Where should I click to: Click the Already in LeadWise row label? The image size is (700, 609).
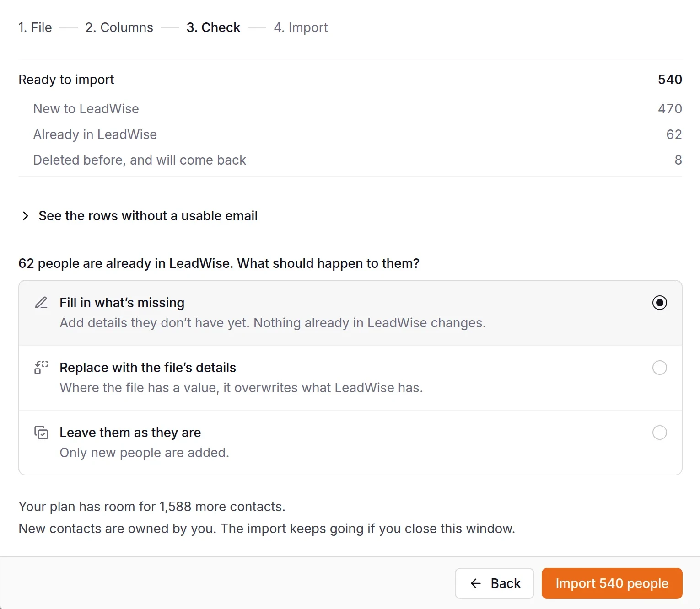tap(95, 134)
